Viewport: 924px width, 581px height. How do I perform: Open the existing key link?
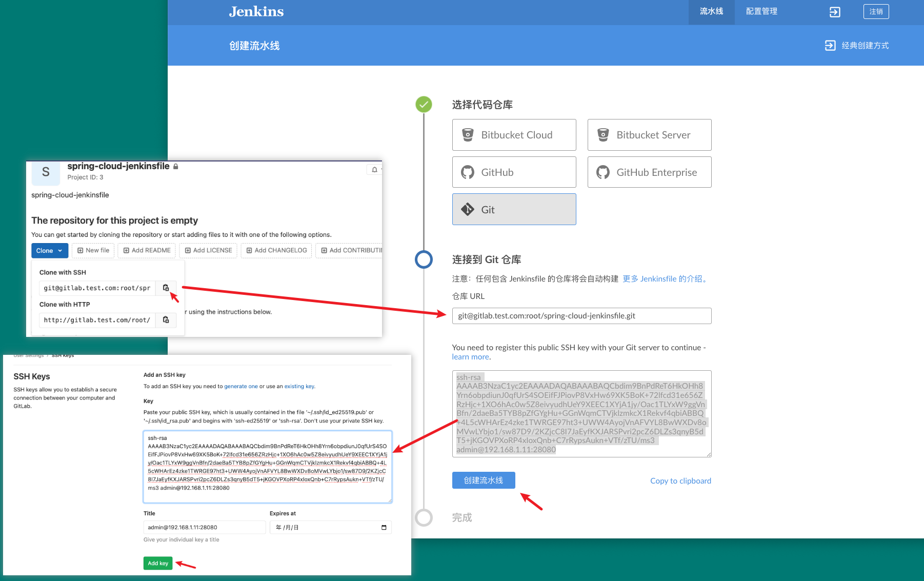299,387
